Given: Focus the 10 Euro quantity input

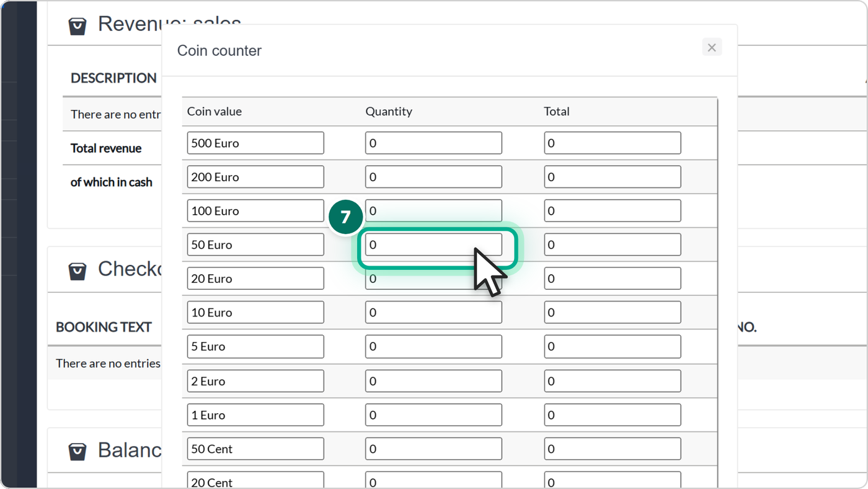Looking at the screenshot, I should (433, 312).
